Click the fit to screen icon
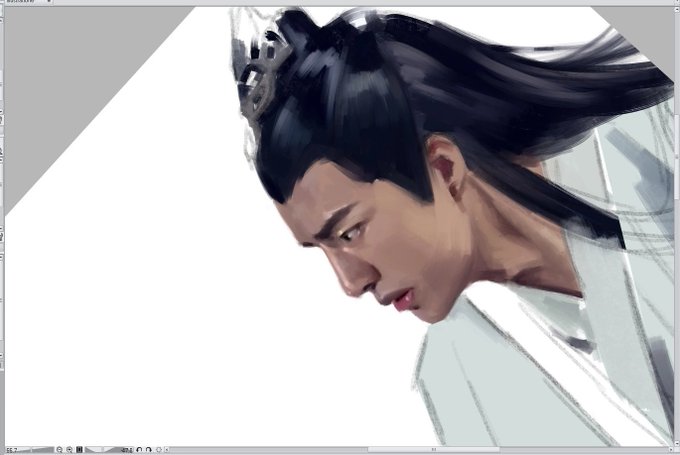The width and height of the screenshot is (680, 455). point(79,450)
